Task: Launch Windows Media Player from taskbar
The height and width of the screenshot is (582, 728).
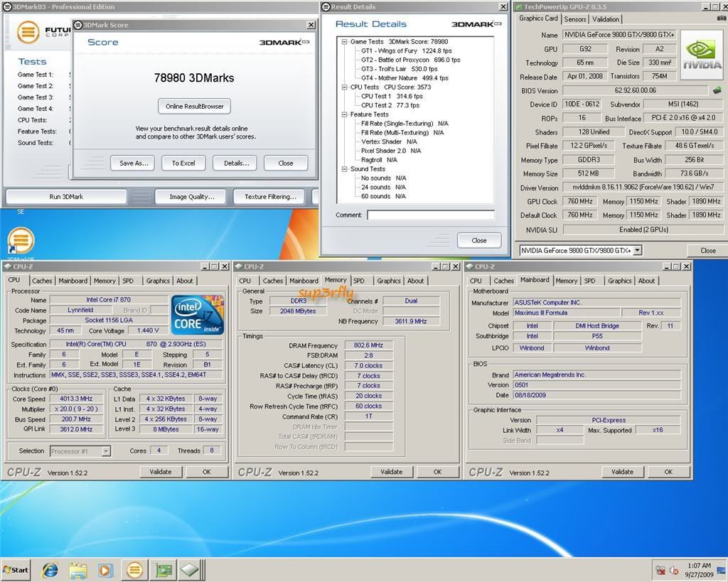Action: (106, 570)
